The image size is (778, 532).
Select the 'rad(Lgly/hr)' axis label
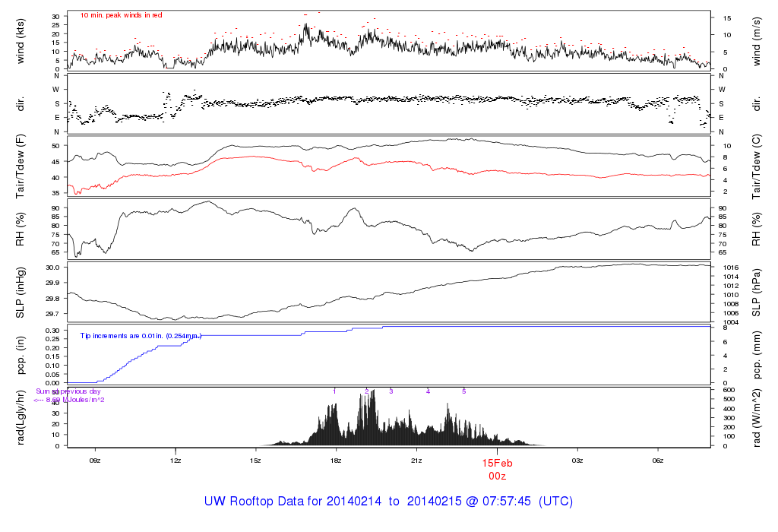[x=21, y=417]
